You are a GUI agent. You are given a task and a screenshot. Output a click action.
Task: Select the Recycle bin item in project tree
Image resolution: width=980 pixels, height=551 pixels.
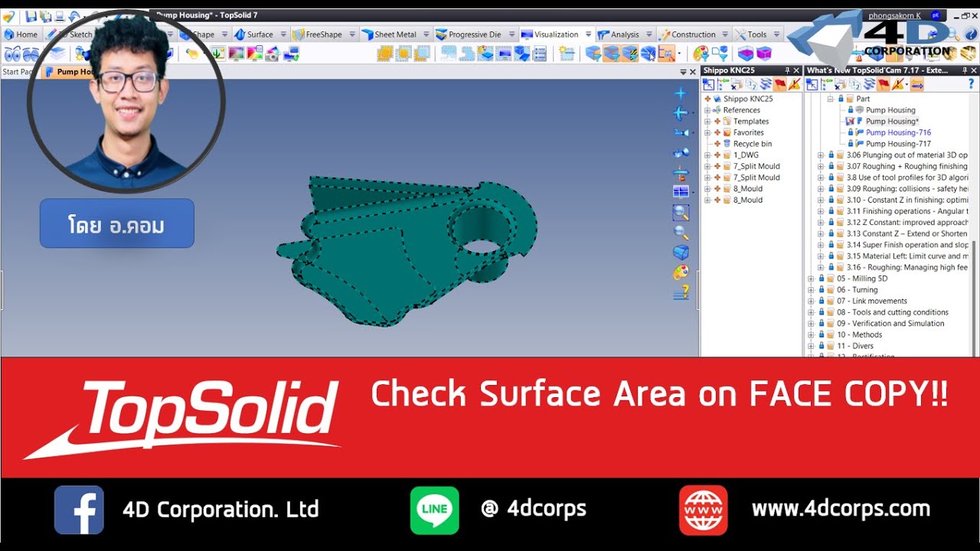[x=752, y=144]
